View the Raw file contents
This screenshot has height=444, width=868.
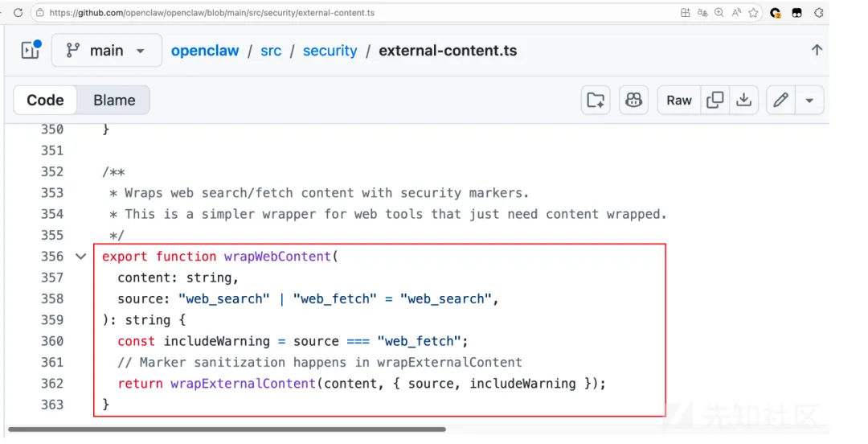(679, 100)
